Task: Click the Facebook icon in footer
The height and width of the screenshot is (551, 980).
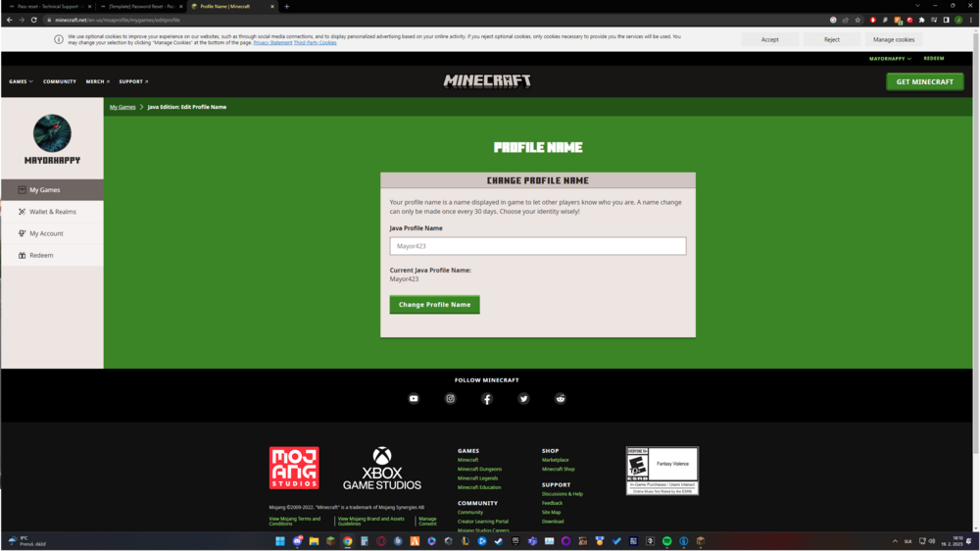Action: coord(487,399)
